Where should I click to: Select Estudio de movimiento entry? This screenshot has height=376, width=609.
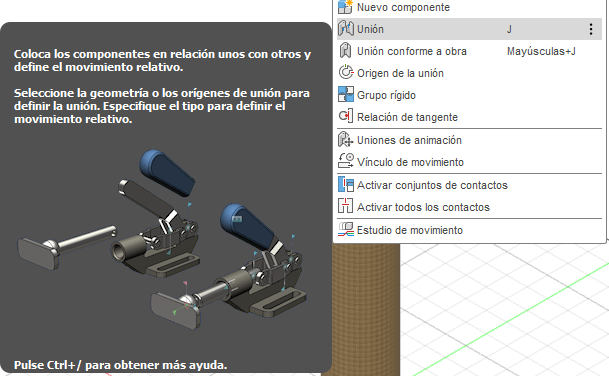pyautogui.click(x=469, y=230)
